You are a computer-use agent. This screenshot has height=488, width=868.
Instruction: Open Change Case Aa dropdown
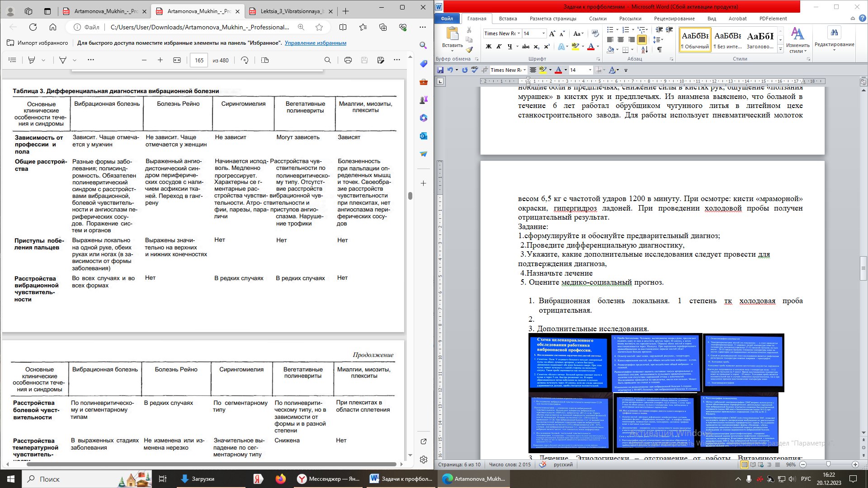578,33
